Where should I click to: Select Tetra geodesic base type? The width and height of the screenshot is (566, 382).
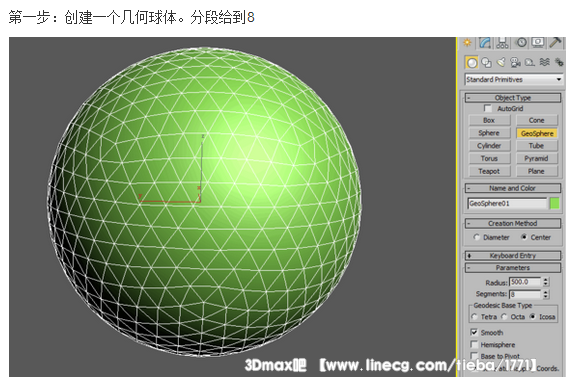pyautogui.click(x=484, y=317)
